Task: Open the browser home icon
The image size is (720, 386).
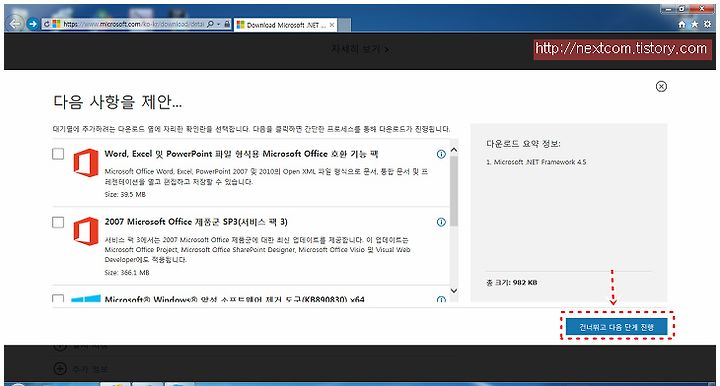Action: click(x=682, y=24)
